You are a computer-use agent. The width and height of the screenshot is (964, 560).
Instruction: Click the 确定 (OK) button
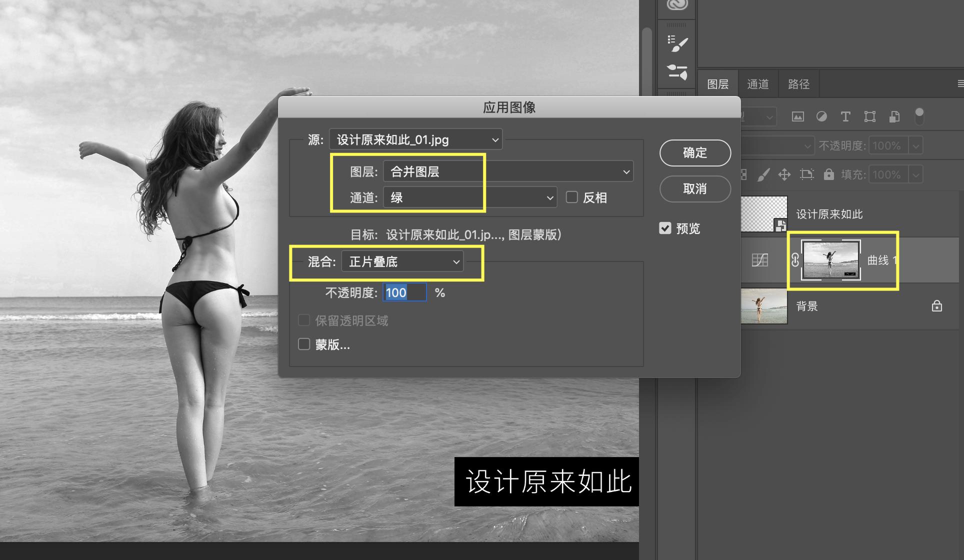tap(695, 153)
